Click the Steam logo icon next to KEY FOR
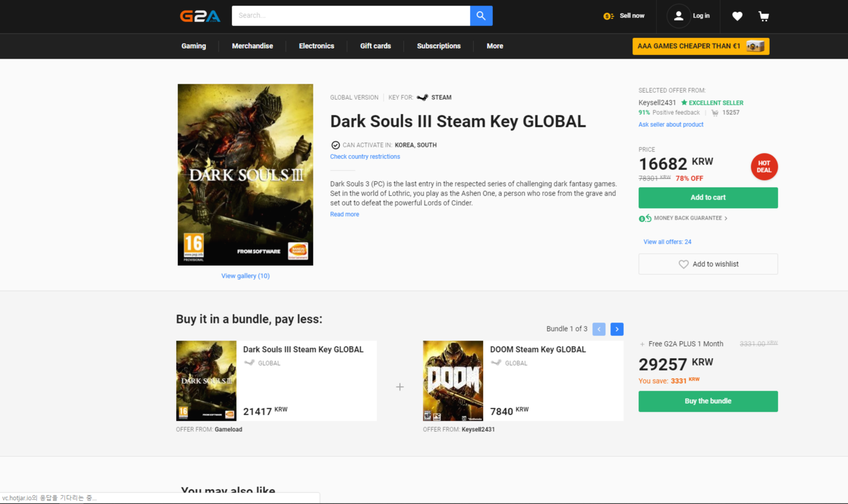The height and width of the screenshot is (504, 848). pyautogui.click(x=422, y=97)
